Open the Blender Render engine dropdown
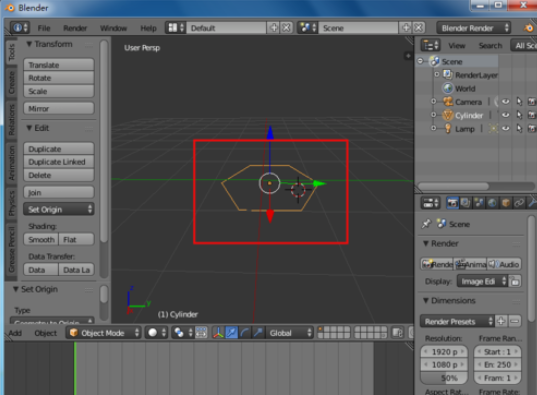Screen dimensions: 537x395 click(474, 28)
